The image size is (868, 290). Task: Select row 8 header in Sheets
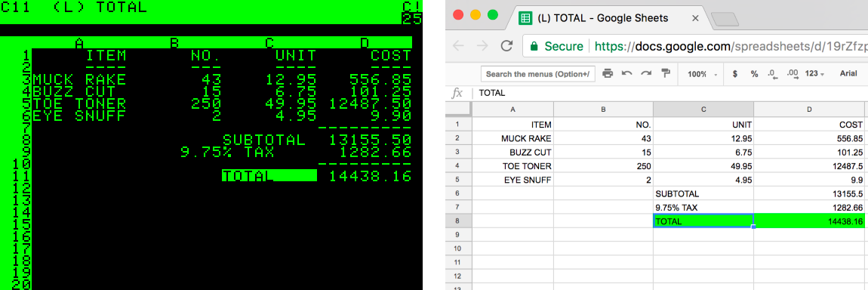[x=458, y=221]
